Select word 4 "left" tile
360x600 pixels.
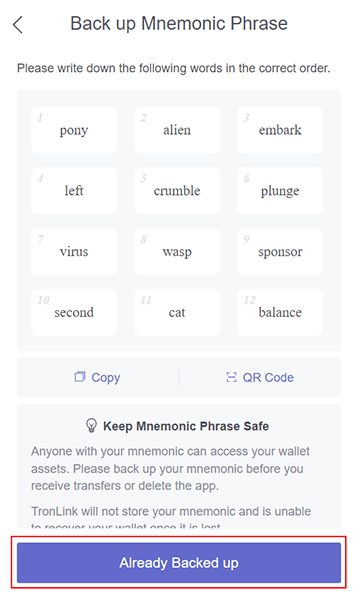(x=74, y=191)
